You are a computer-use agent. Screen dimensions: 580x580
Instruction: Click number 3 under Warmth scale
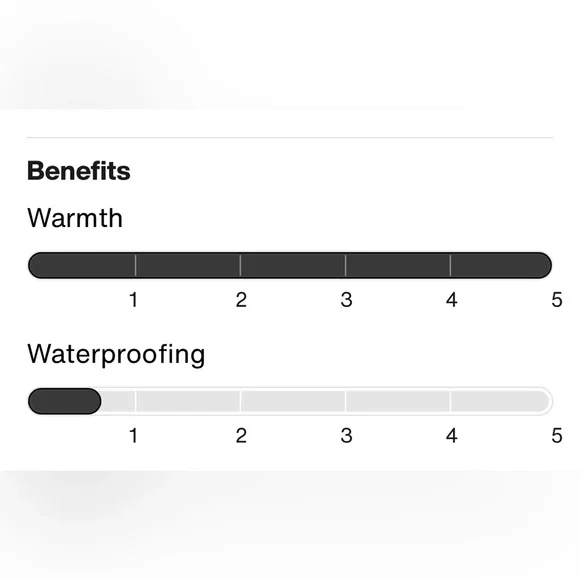tap(346, 300)
